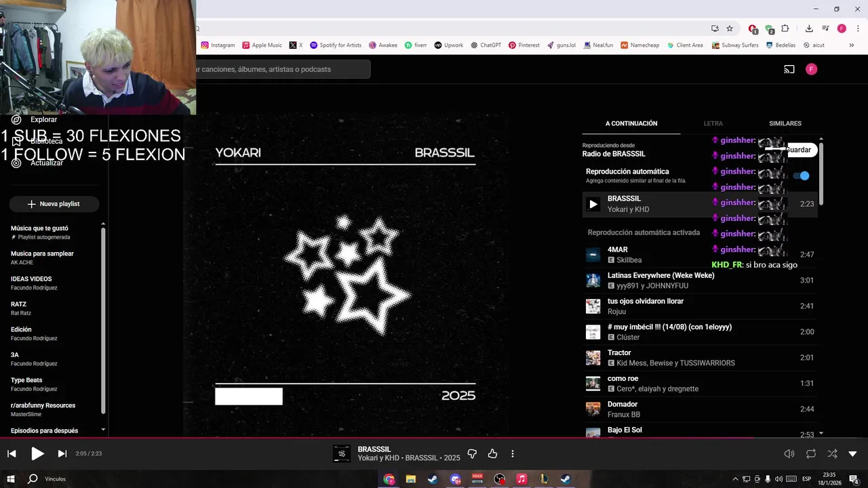868x488 pixels.
Task: Switch to the SIMILARES tab
Action: (785, 123)
